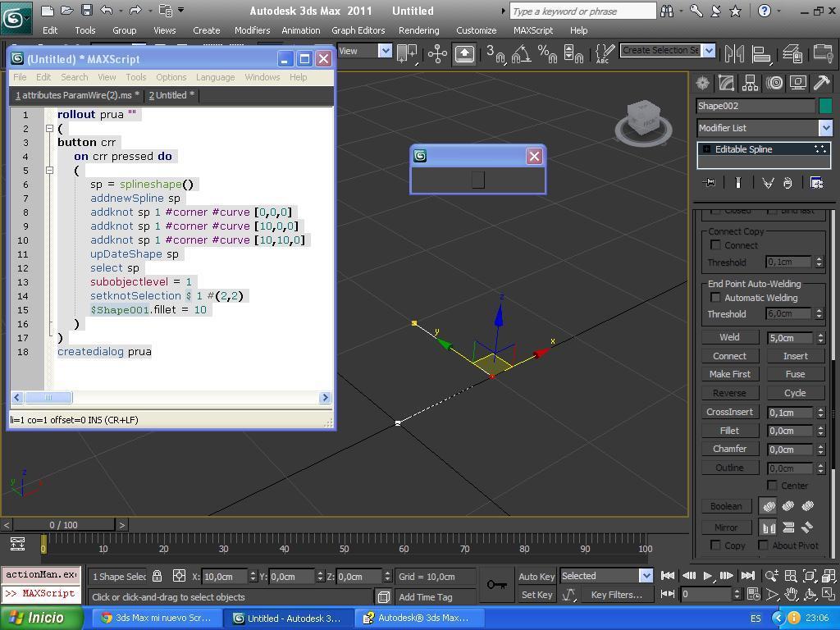840x630 pixels.
Task: Open the Modifier List dropdown
Action: [825, 128]
